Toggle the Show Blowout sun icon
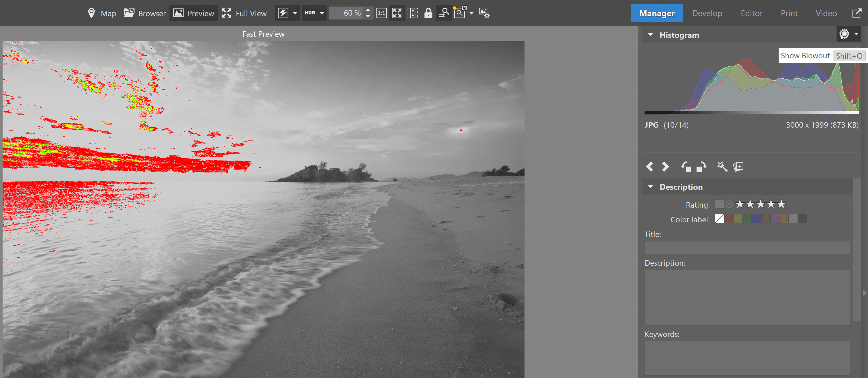This screenshot has width=868, height=378. [x=844, y=34]
